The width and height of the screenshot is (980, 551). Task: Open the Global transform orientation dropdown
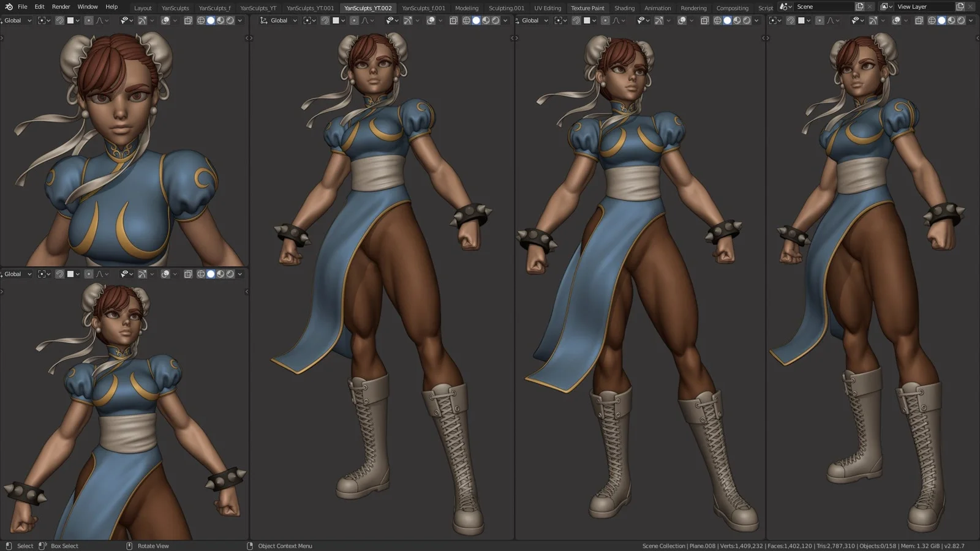(x=15, y=20)
